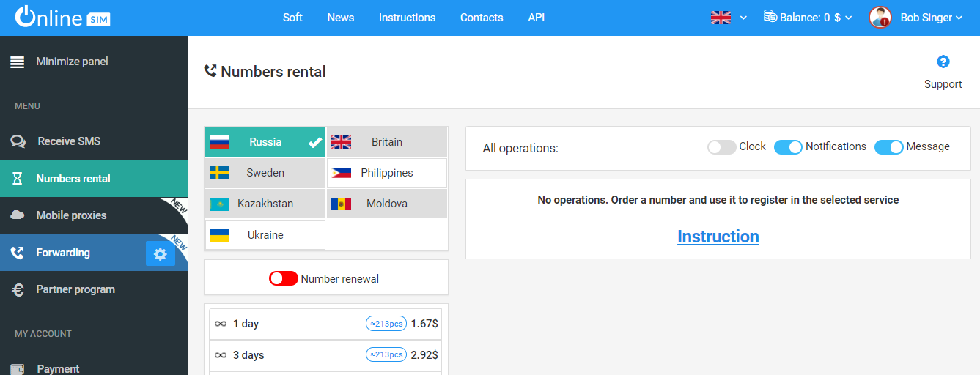Screen dimensions: 980x375
Task: Open the Contacts page
Action: coord(482,18)
